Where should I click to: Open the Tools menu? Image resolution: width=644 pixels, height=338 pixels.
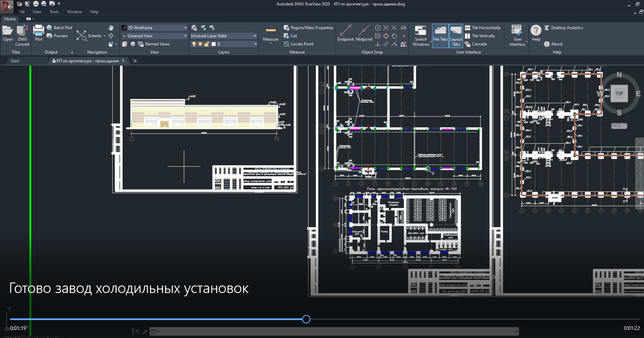(x=54, y=12)
